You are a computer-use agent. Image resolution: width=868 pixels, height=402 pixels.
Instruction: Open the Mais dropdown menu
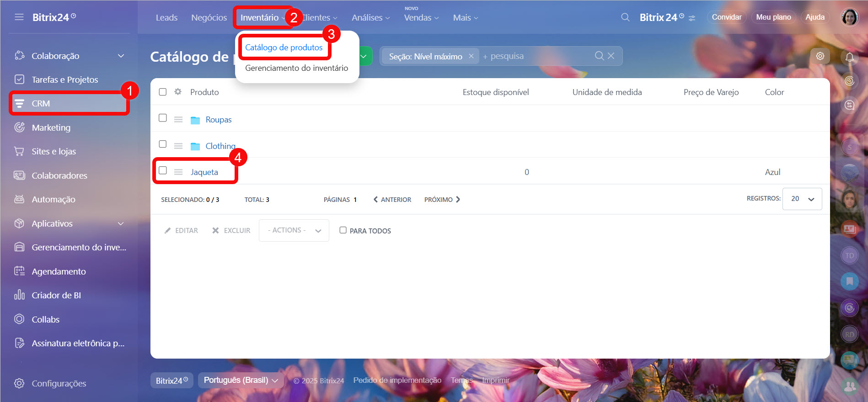click(466, 17)
